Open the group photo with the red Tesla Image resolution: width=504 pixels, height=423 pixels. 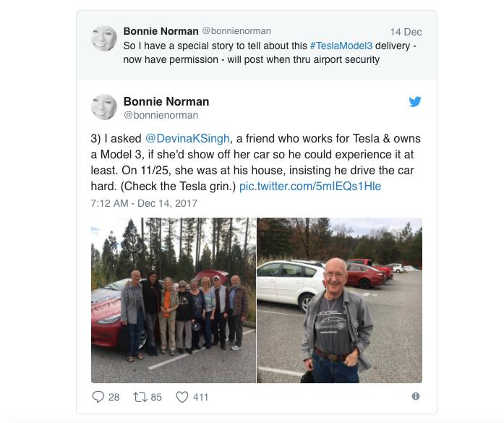(174, 300)
